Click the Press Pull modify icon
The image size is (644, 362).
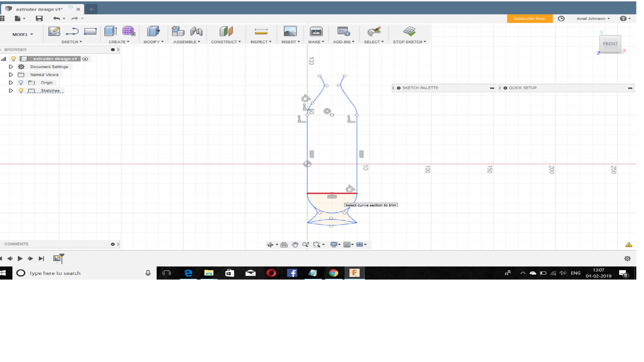[153, 32]
